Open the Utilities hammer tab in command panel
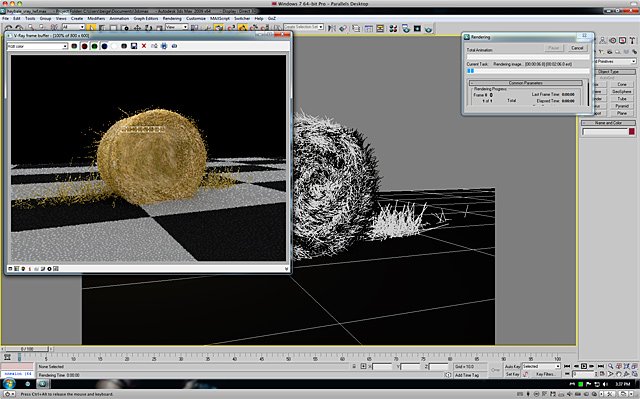640x399 pixels. coord(632,40)
